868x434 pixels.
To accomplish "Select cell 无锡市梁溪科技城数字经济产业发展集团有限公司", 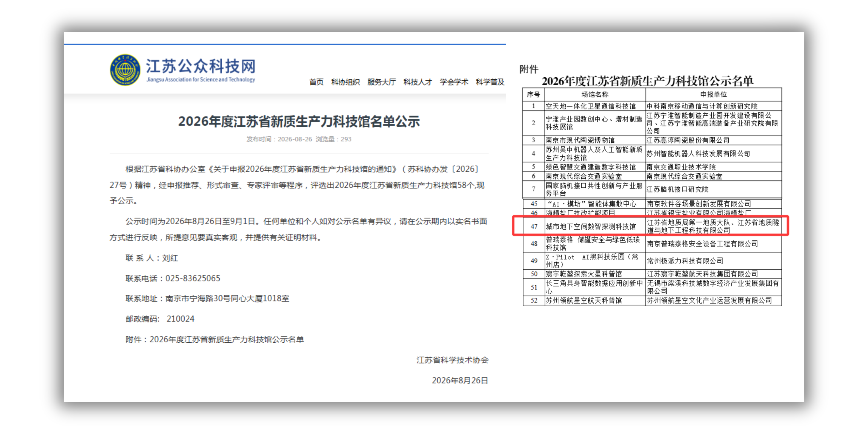I will pyautogui.click(x=713, y=287).
